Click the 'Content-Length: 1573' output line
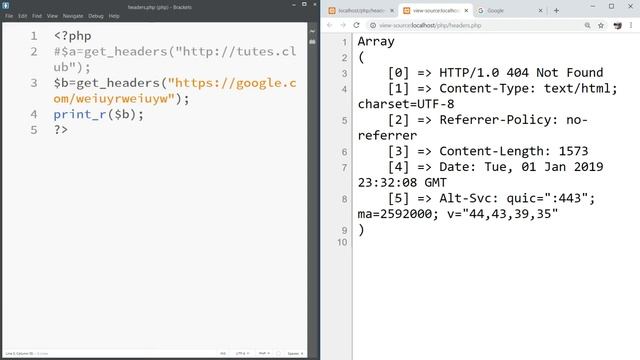640x360 pixels. [513, 151]
